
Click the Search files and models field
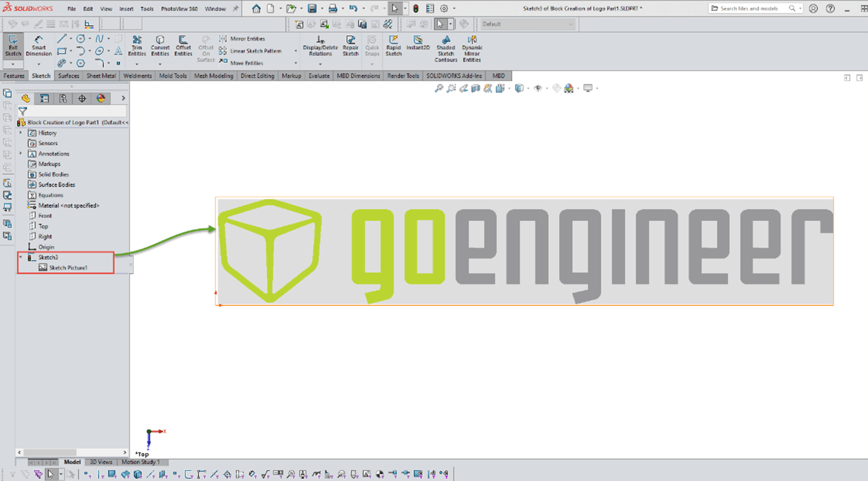click(749, 8)
